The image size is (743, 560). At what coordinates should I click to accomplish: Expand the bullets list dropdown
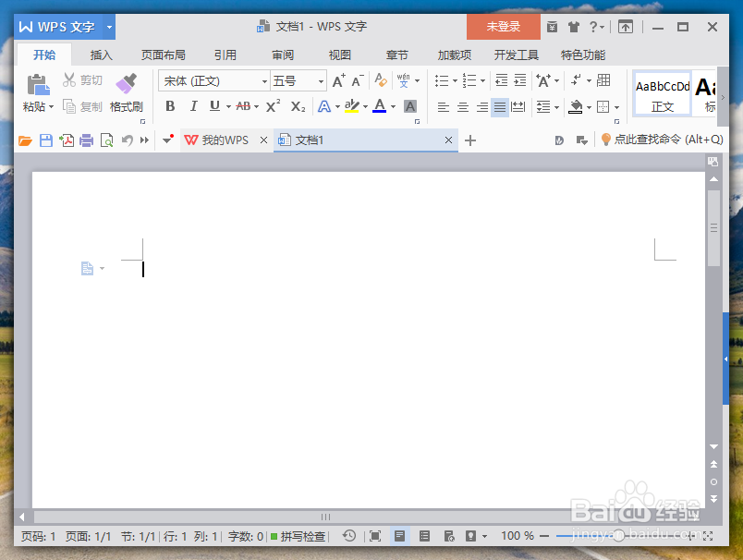point(455,80)
